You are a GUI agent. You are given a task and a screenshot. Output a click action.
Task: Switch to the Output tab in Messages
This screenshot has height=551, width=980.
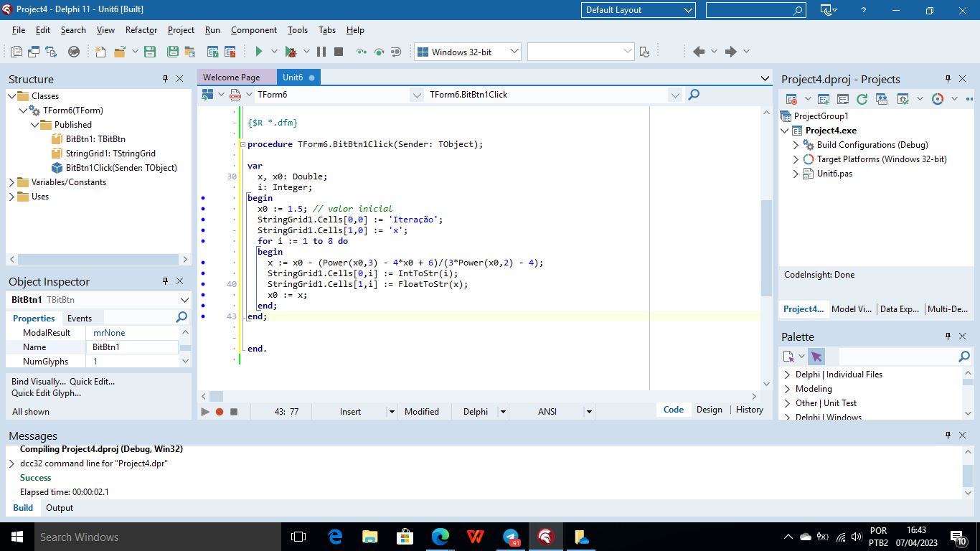[x=60, y=508]
